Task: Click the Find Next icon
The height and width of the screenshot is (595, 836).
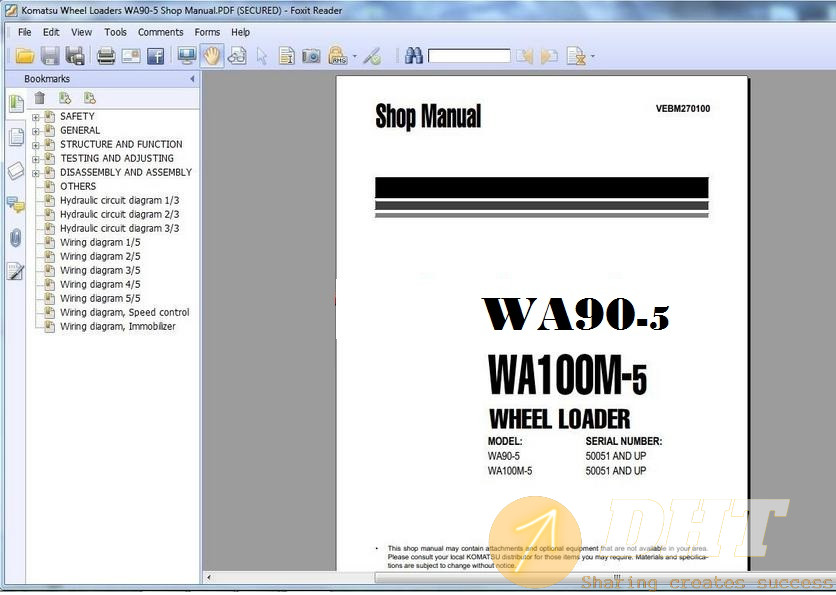Action: 549,55
